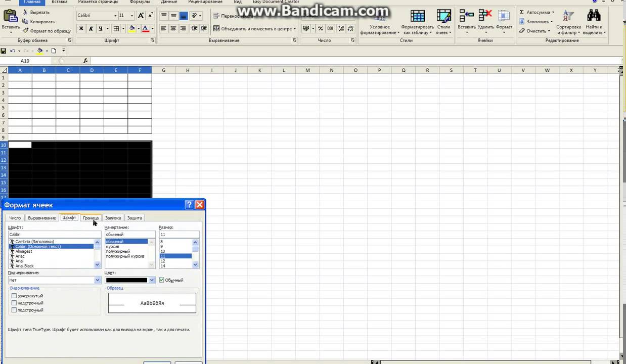The height and width of the screenshot is (364, 626).
Task: Switch to the Число tab in dialog
Action: point(15,218)
